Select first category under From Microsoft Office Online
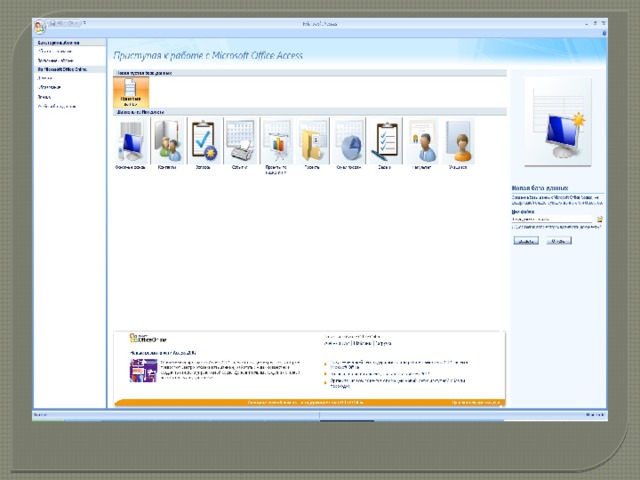This screenshot has width=640, height=480. tap(45, 78)
